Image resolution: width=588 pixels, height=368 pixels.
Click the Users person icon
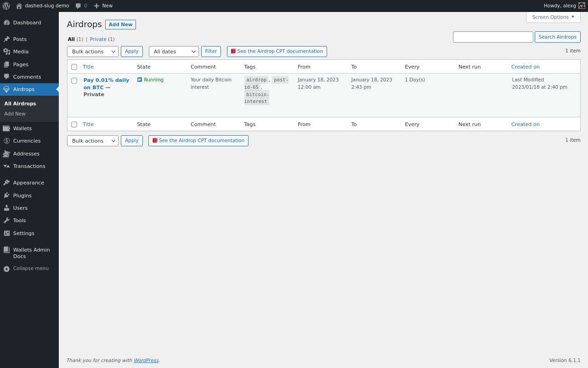point(6,208)
